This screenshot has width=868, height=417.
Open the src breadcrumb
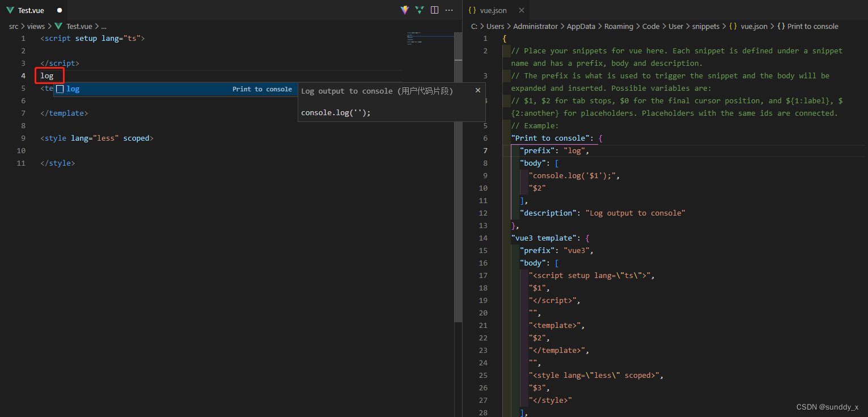point(14,26)
